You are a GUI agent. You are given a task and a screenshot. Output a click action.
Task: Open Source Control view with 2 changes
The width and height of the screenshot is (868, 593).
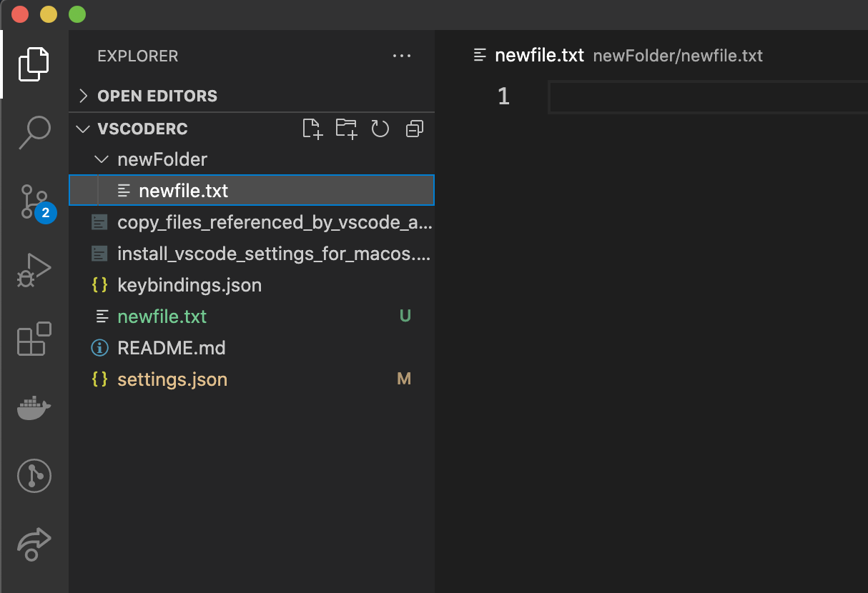pos(34,202)
